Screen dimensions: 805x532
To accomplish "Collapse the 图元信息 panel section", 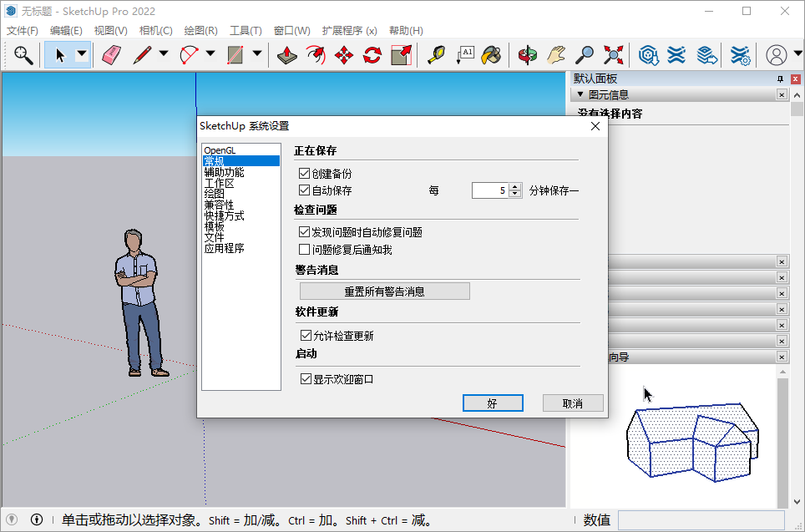I will [578, 94].
